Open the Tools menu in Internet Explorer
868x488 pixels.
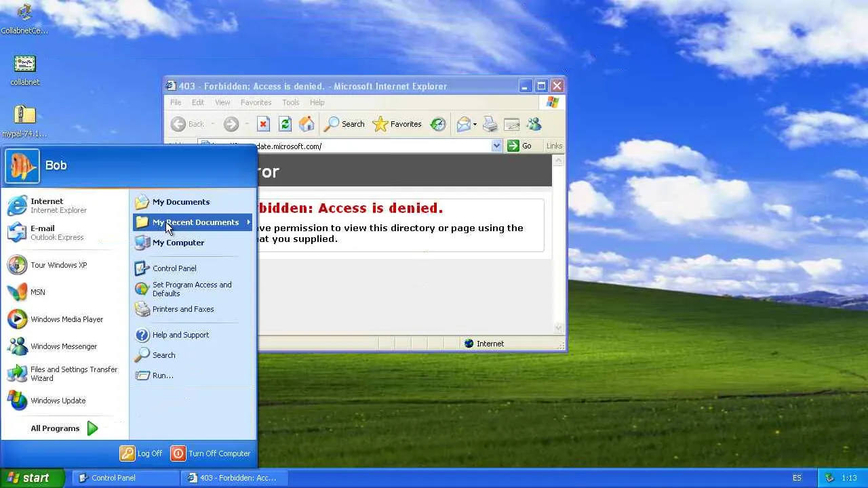pyautogui.click(x=290, y=102)
